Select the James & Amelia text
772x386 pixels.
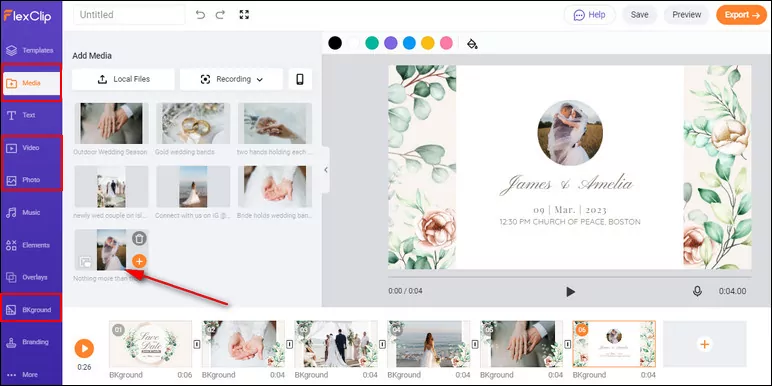[x=566, y=185]
